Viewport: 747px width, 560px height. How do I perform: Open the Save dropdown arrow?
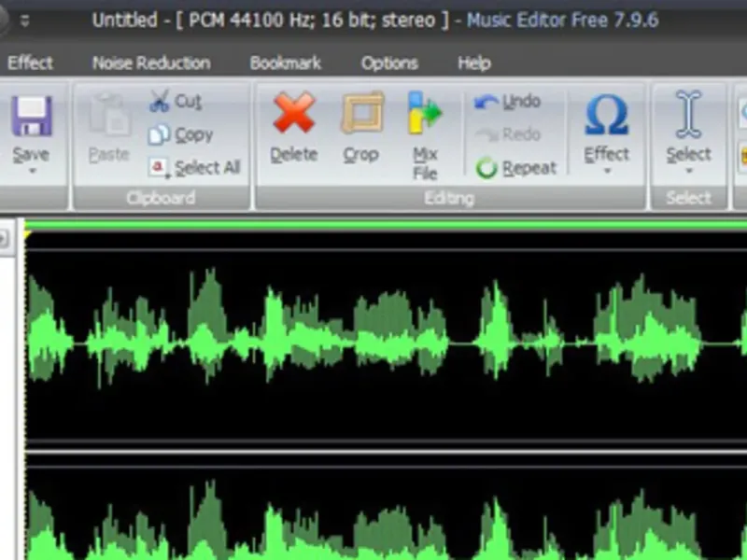[x=33, y=171]
